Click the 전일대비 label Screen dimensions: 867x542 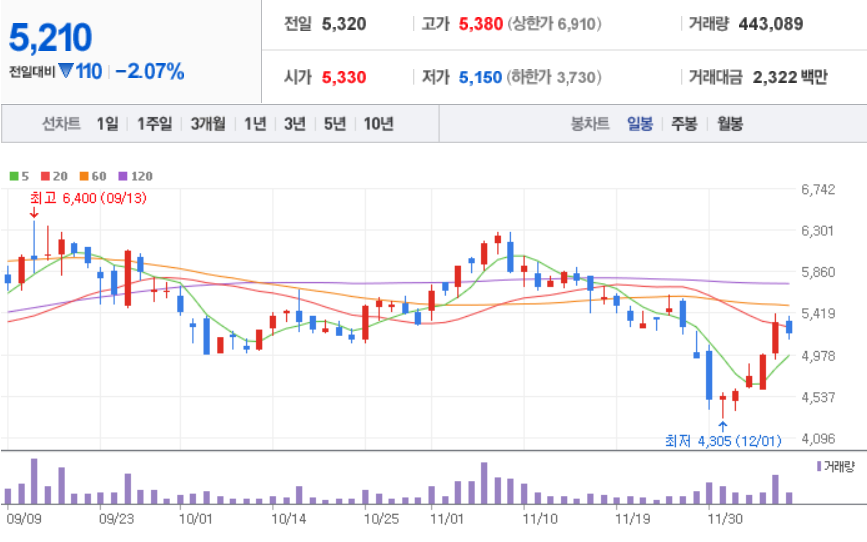point(32,72)
